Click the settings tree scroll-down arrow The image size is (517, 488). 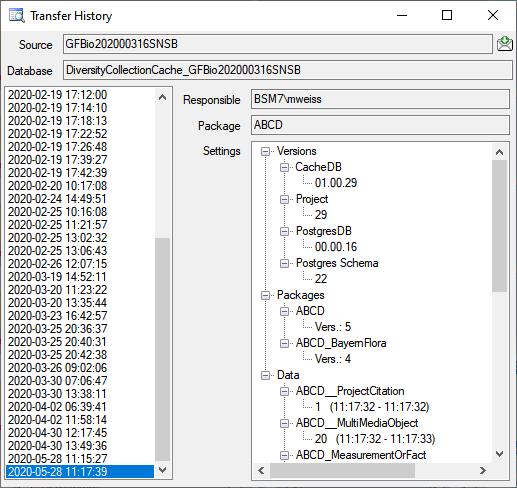pyautogui.click(x=499, y=454)
